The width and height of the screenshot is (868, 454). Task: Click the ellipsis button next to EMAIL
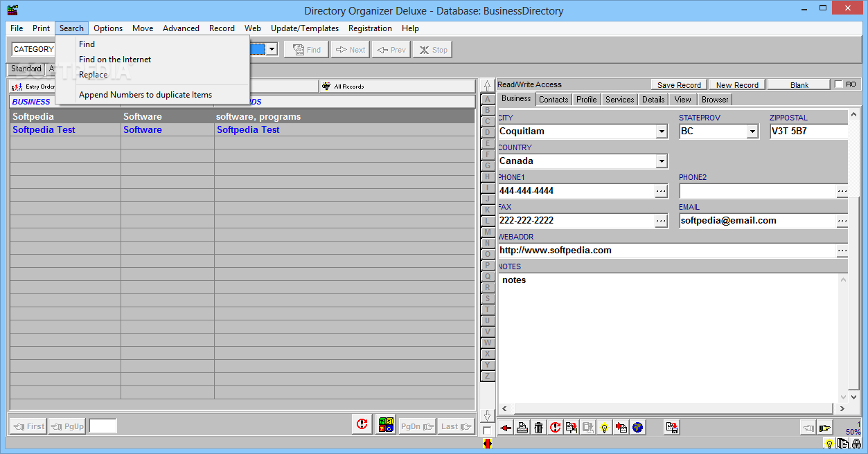coord(842,221)
